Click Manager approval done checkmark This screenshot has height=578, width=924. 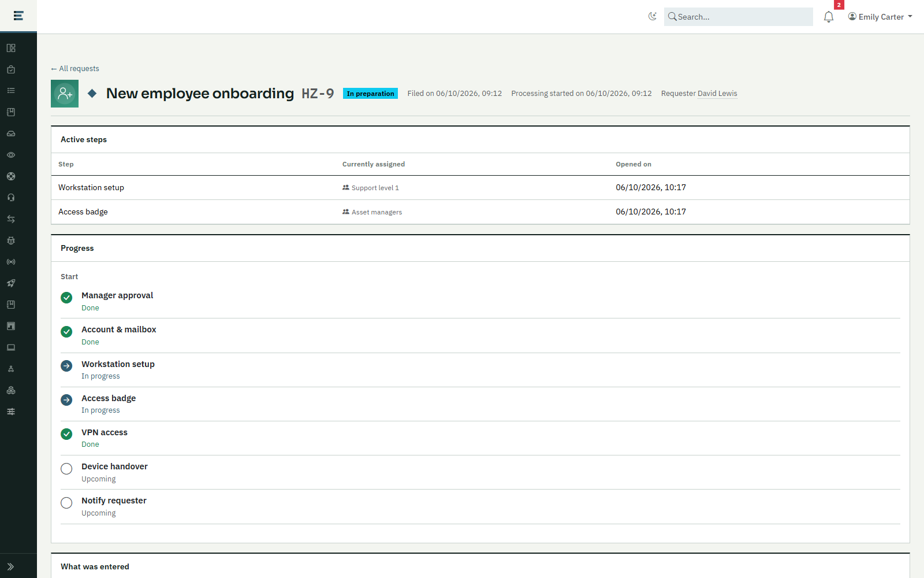click(x=66, y=298)
